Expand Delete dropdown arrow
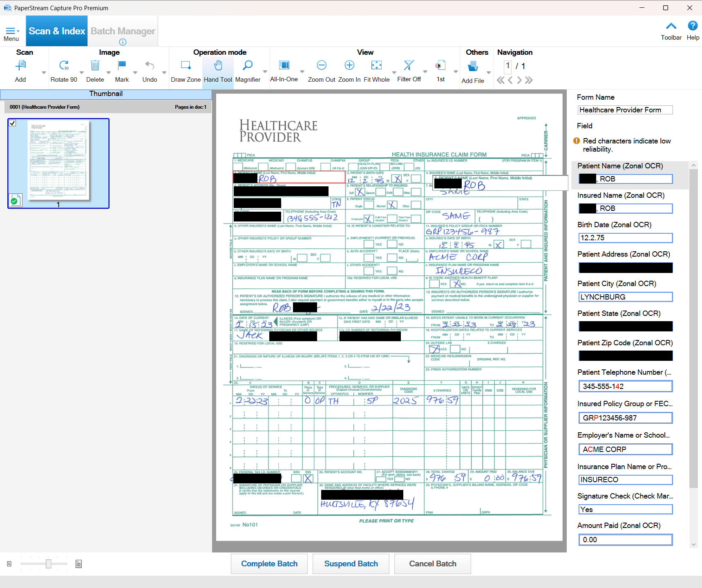The width and height of the screenshot is (702, 588). click(x=109, y=73)
